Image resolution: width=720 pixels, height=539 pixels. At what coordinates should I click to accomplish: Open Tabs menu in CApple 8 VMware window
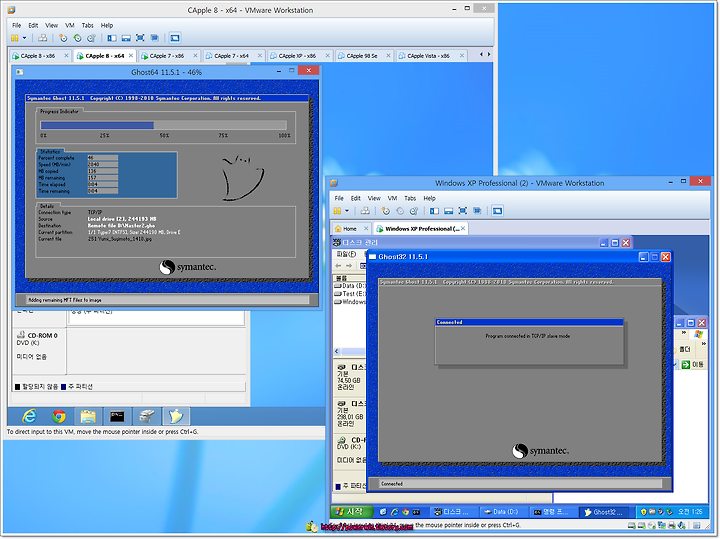[x=87, y=25]
